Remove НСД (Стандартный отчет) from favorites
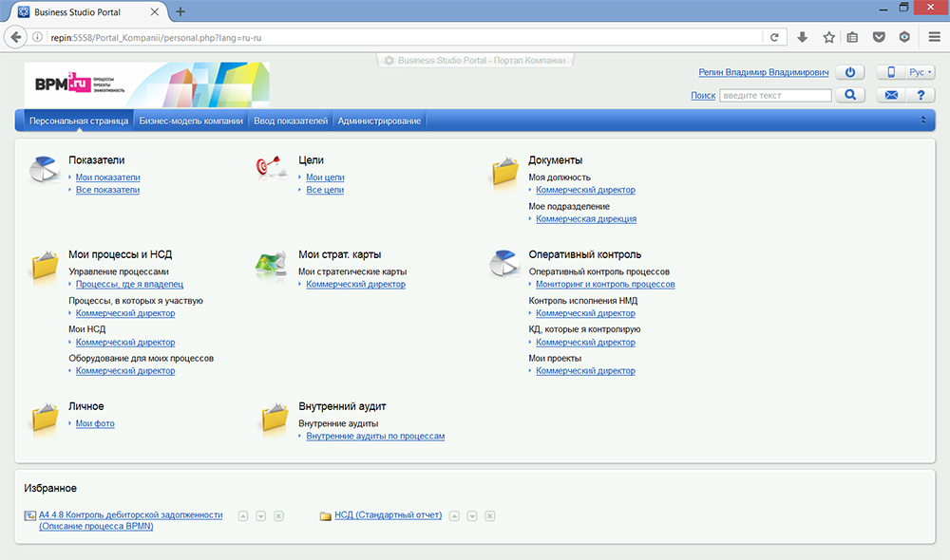 click(x=489, y=515)
